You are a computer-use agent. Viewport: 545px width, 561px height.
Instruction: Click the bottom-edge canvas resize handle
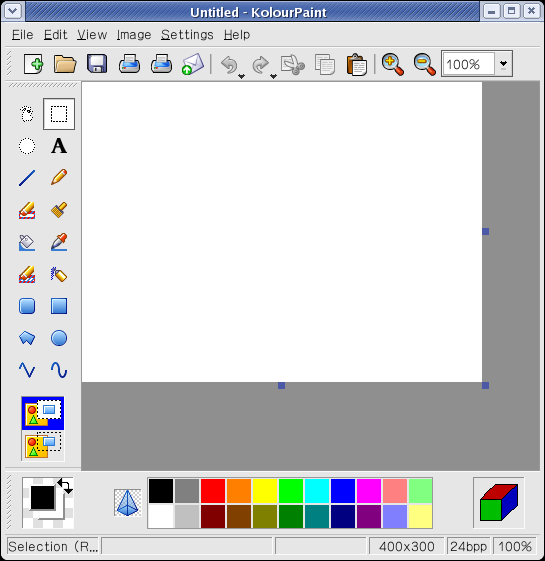tap(282, 385)
